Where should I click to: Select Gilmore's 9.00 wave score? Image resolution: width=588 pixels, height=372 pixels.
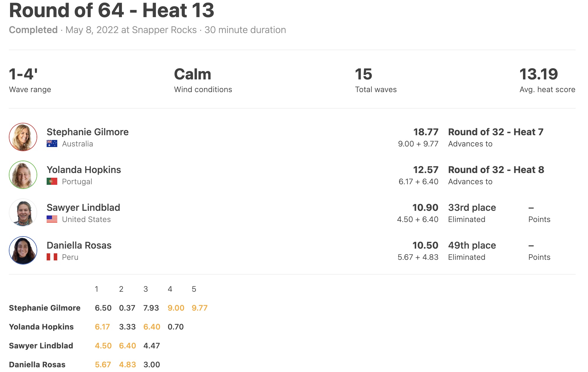coord(176,308)
